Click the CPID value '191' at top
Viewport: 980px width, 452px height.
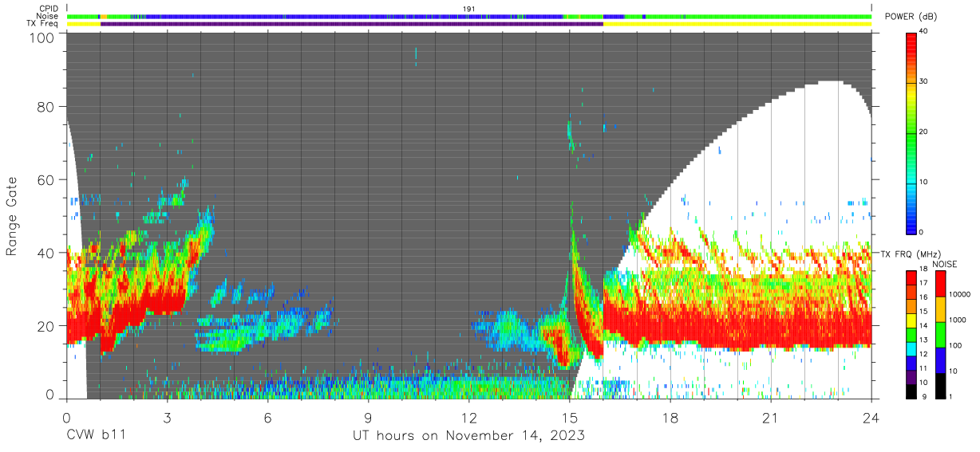pos(469,9)
